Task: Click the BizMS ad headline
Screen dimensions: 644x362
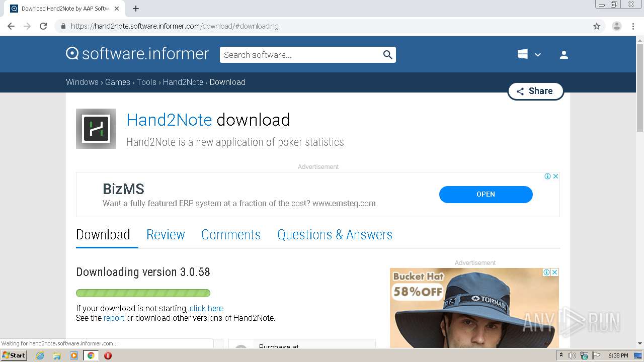Action: (x=123, y=189)
